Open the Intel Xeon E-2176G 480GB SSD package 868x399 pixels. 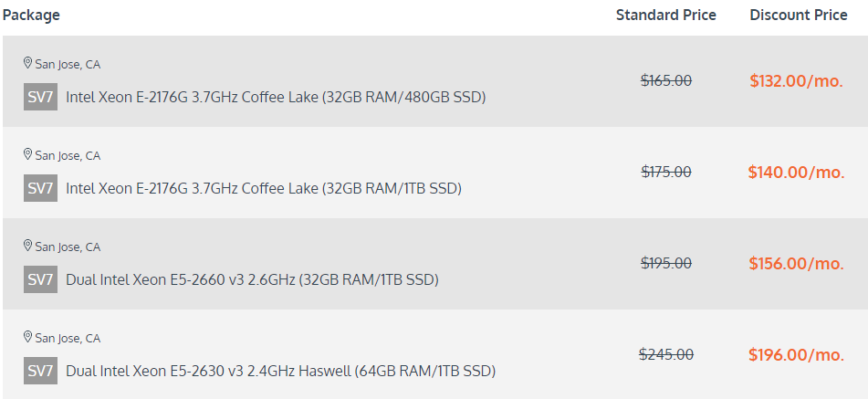pyautogui.click(x=276, y=97)
